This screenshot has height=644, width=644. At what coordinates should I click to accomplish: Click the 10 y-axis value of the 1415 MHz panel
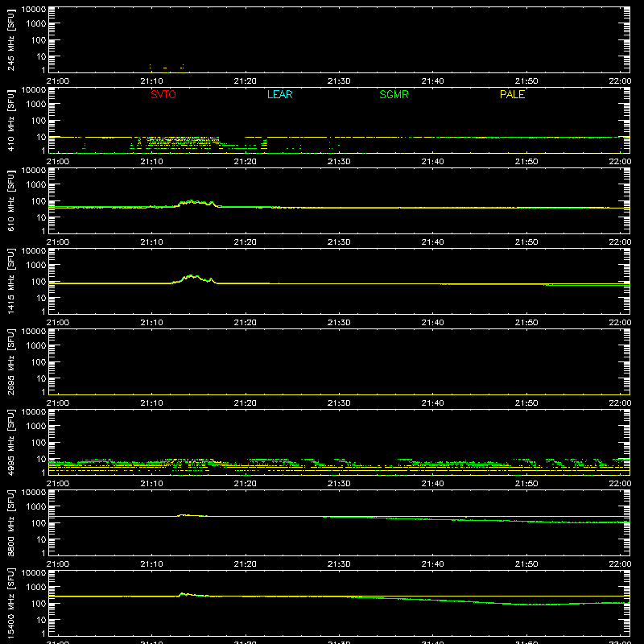[x=41, y=298]
